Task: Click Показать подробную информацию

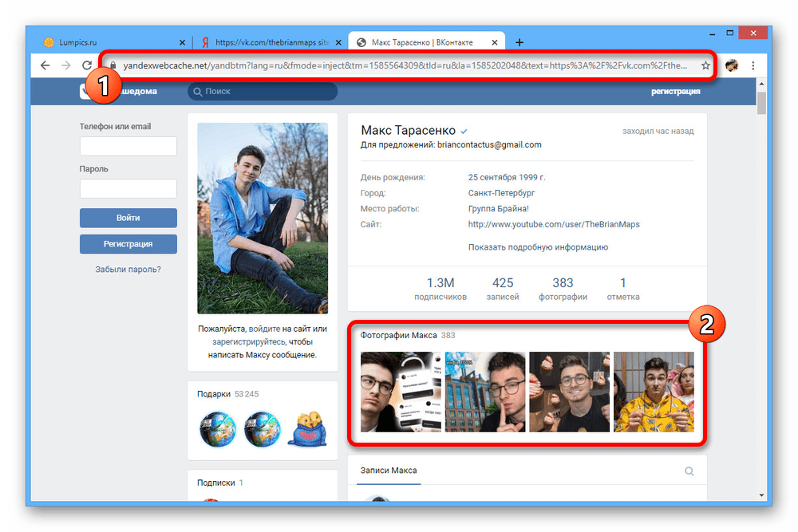Action: click(x=538, y=247)
